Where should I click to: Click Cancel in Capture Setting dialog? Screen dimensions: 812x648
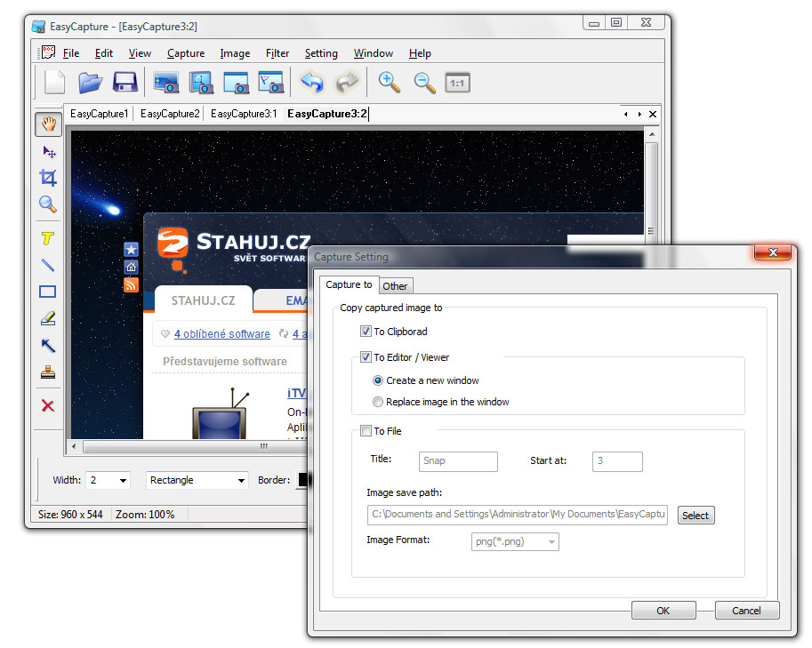[x=747, y=610]
